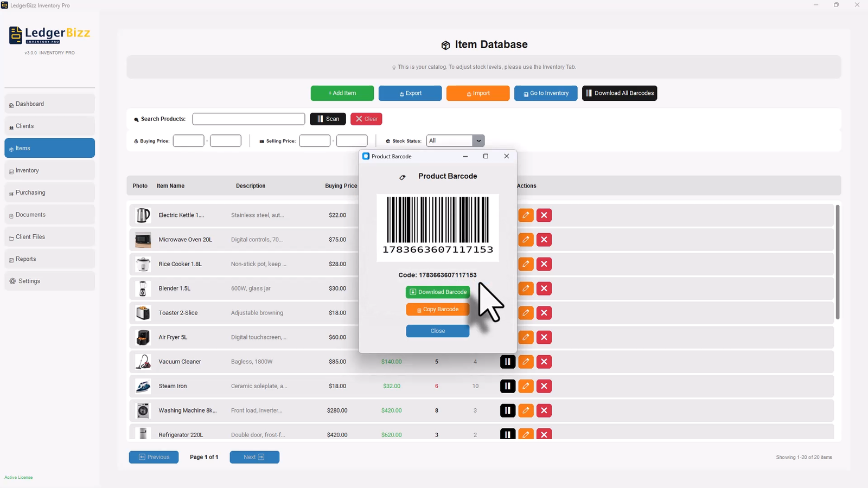Click the minimum Selling Price field
Image resolution: width=868 pixels, height=488 pixels.
pos(315,141)
